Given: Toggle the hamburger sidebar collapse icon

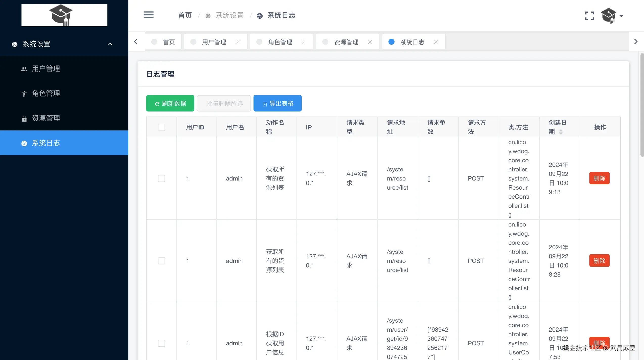Looking at the screenshot, I should pos(148,15).
